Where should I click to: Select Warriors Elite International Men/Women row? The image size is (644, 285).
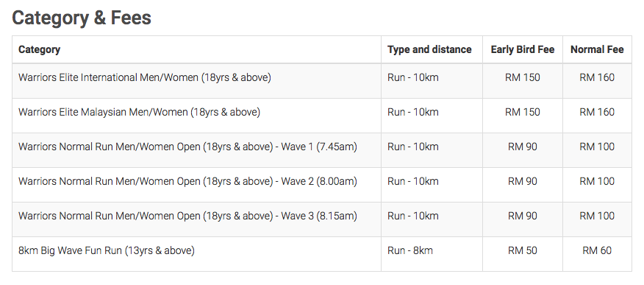coord(321,80)
